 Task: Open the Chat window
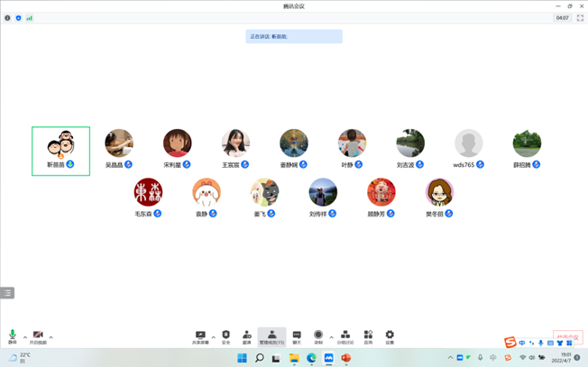pyautogui.click(x=297, y=335)
